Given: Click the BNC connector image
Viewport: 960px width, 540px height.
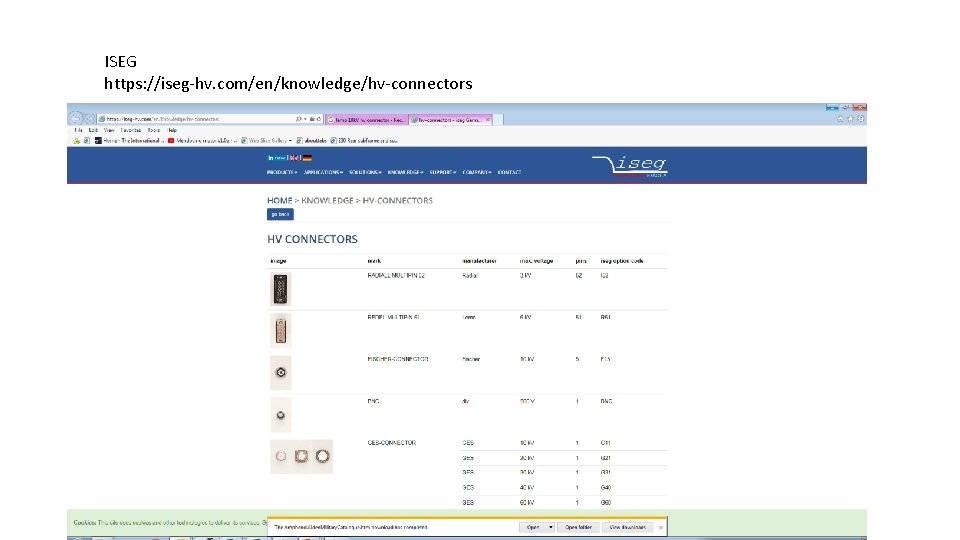Looking at the screenshot, I should 280,414.
